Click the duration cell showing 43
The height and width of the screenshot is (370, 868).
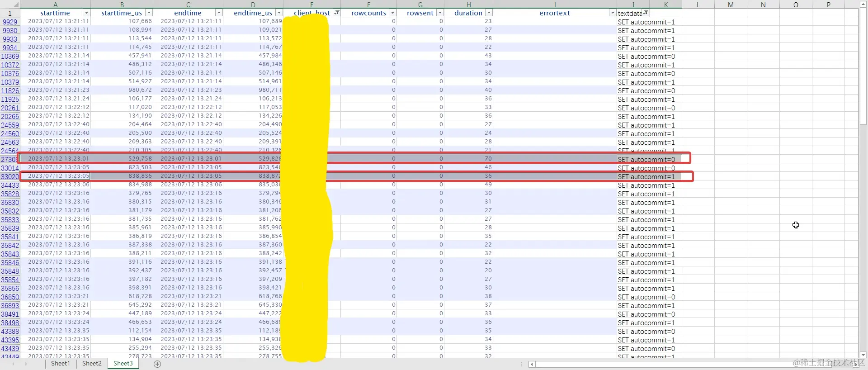[x=468, y=56]
